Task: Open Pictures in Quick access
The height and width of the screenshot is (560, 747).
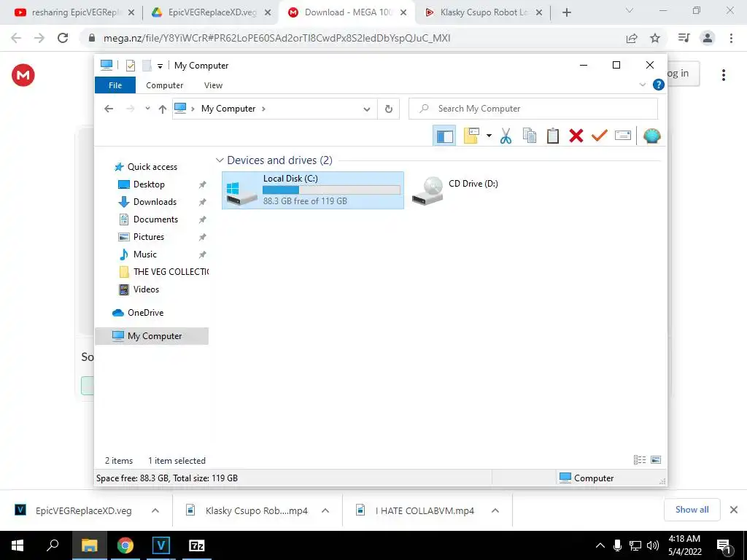Action: 149,237
